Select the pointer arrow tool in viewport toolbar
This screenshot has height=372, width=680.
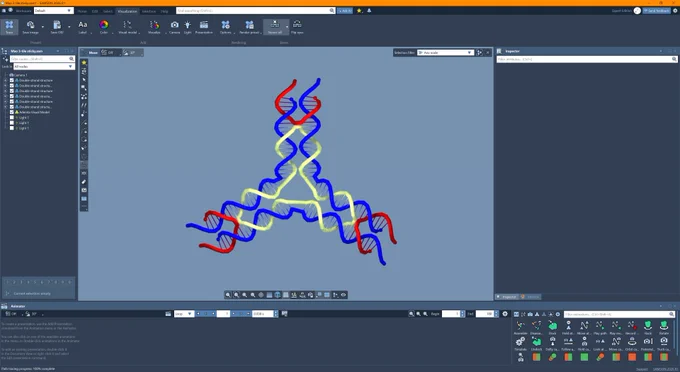coord(84,79)
